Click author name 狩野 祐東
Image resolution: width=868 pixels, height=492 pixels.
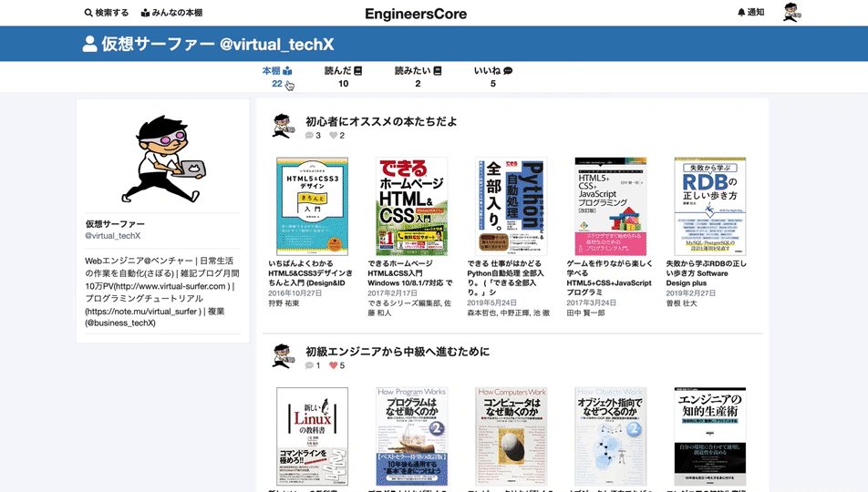click(284, 303)
